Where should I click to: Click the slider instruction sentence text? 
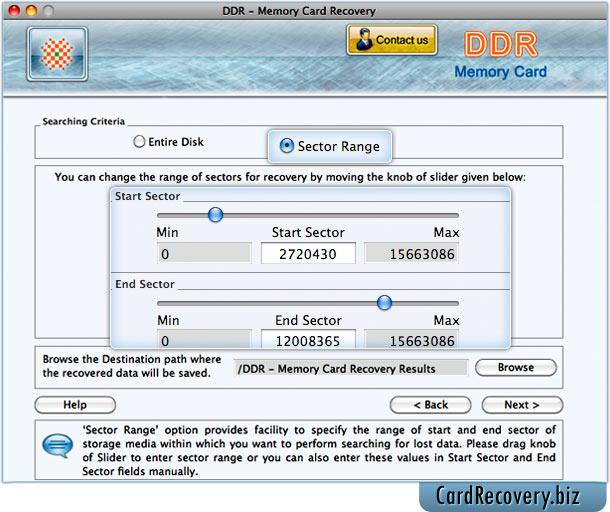coord(290,177)
